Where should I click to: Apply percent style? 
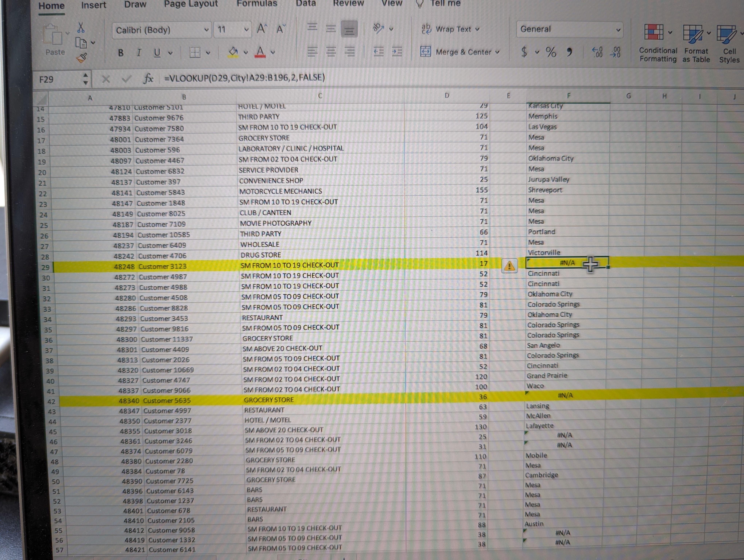551,52
